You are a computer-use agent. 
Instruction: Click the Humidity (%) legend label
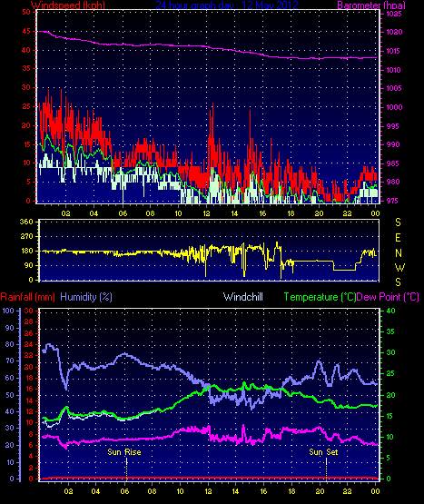[x=86, y=297]
